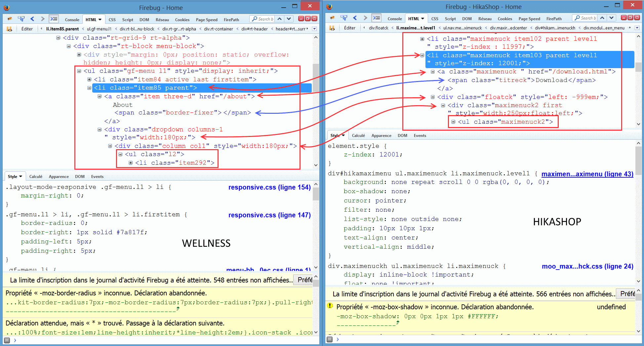Deactivate Firebug with power icon, Home window

point(314,19)
